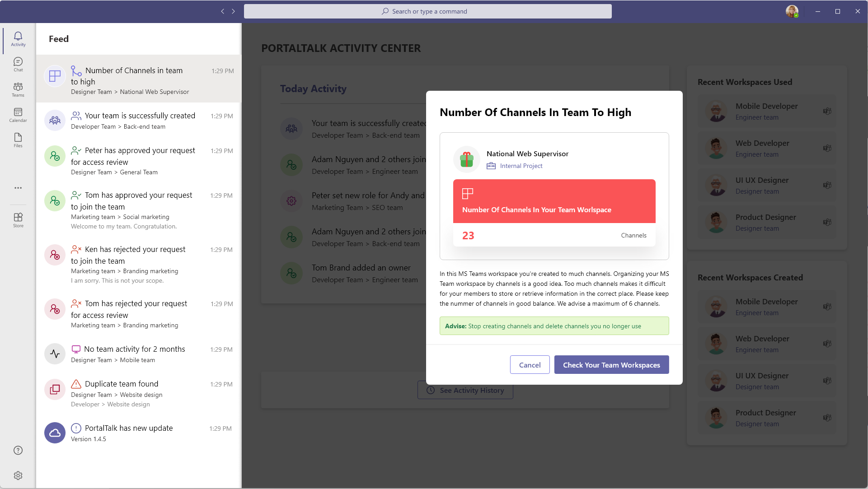This screenshot has height=489, width=868.
Task: Click Teams icon beside Mobile Developer in Created
Action: coord(827,307)
